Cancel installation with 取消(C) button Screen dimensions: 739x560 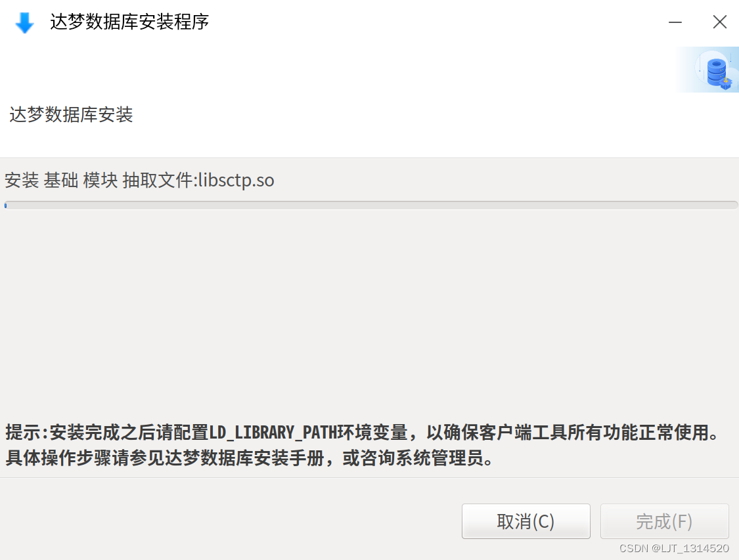coord(526,521)
